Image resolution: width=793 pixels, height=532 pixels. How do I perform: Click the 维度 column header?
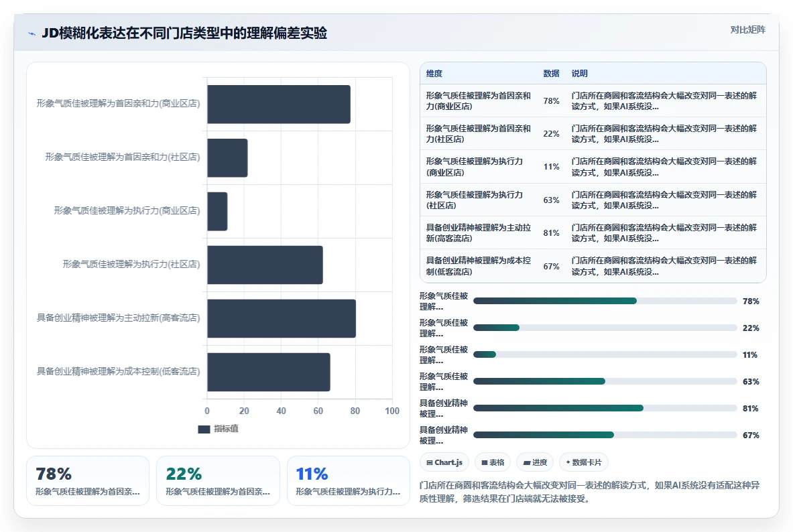click(434, 73)
